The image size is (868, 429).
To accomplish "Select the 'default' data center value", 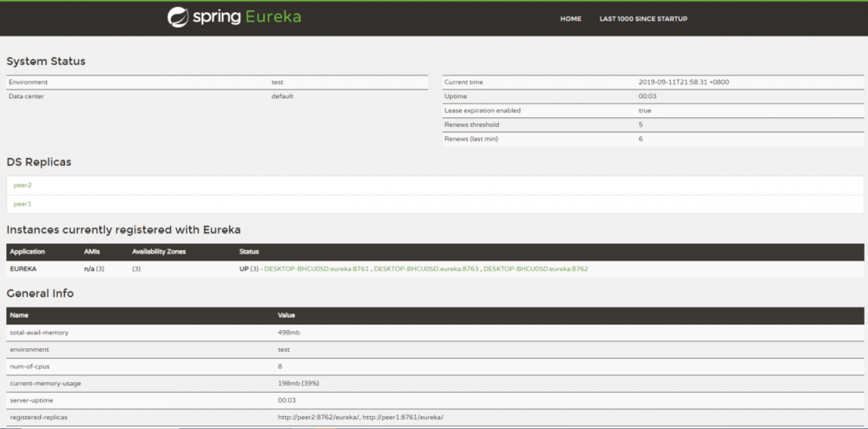I will (282, 96).
